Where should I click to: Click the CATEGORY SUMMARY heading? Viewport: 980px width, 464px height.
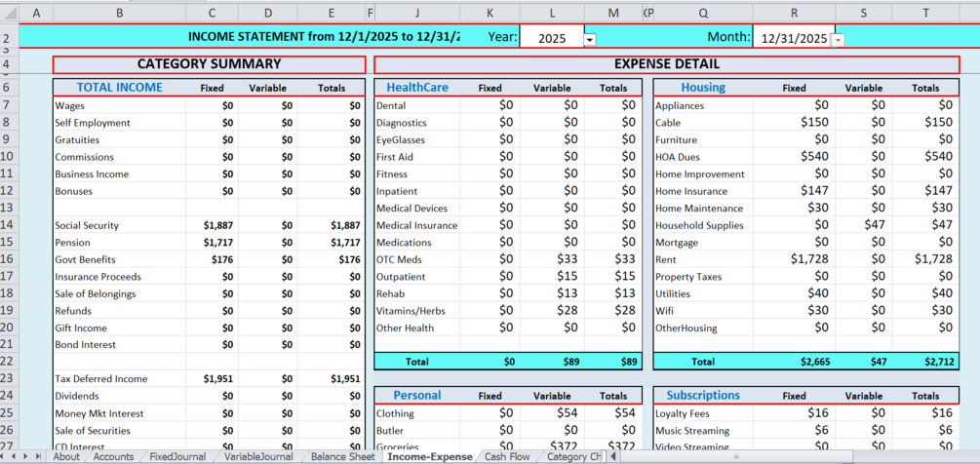click(x=209, y=64)
